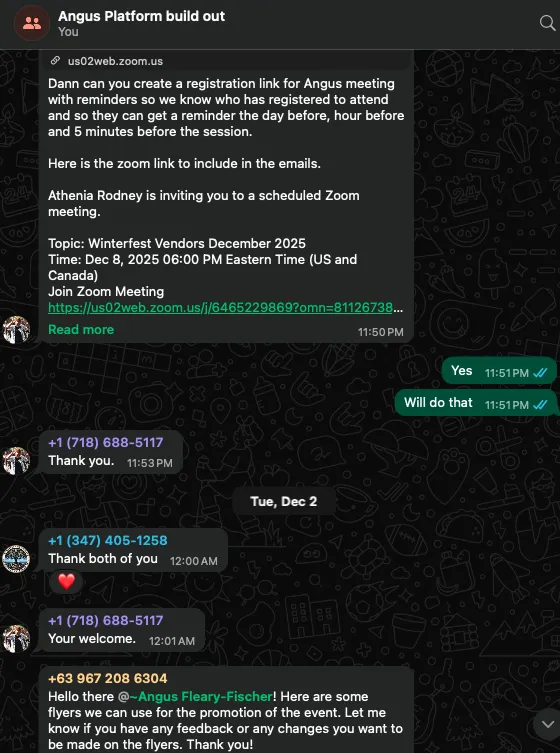Click the group avatar icon in header
This screenshot has height=753, width=560.
(32, 23)
